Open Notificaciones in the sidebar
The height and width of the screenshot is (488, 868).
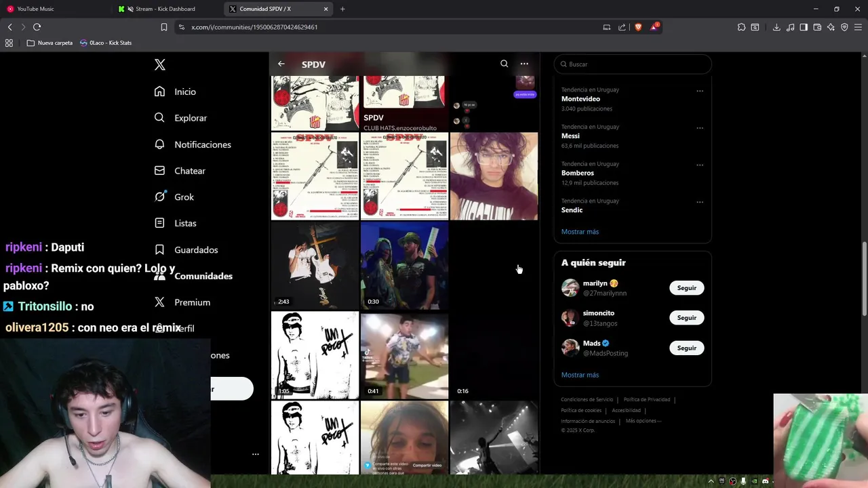pyautogui.click(x=193, y=144)
